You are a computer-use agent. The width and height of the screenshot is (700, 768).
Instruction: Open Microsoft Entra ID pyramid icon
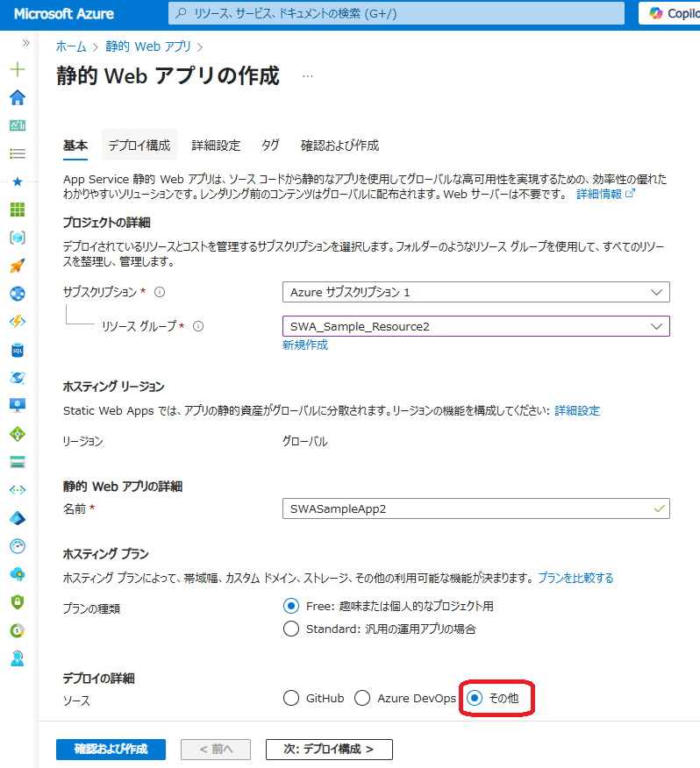point(18,518)
